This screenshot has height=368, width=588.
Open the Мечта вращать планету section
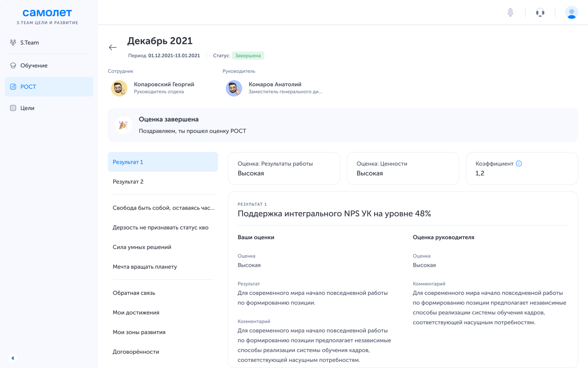click(145, 267)
